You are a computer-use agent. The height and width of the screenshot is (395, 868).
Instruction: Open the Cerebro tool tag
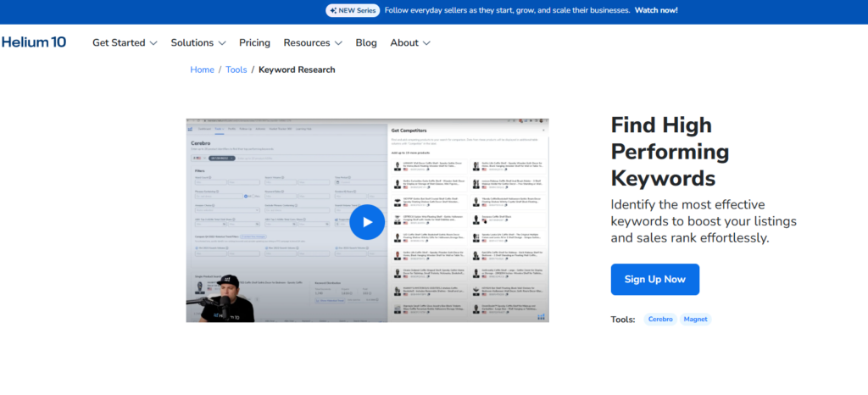tap(660, 320)
